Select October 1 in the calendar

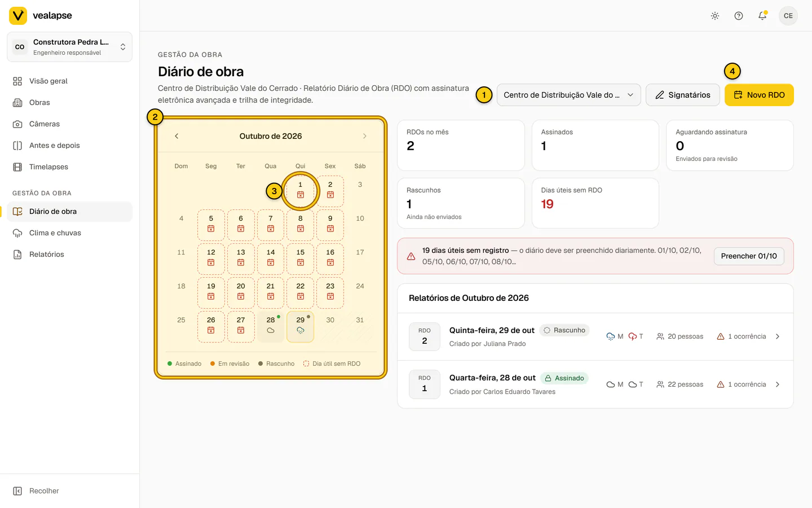pyautogui.click(x=301, y=191)
